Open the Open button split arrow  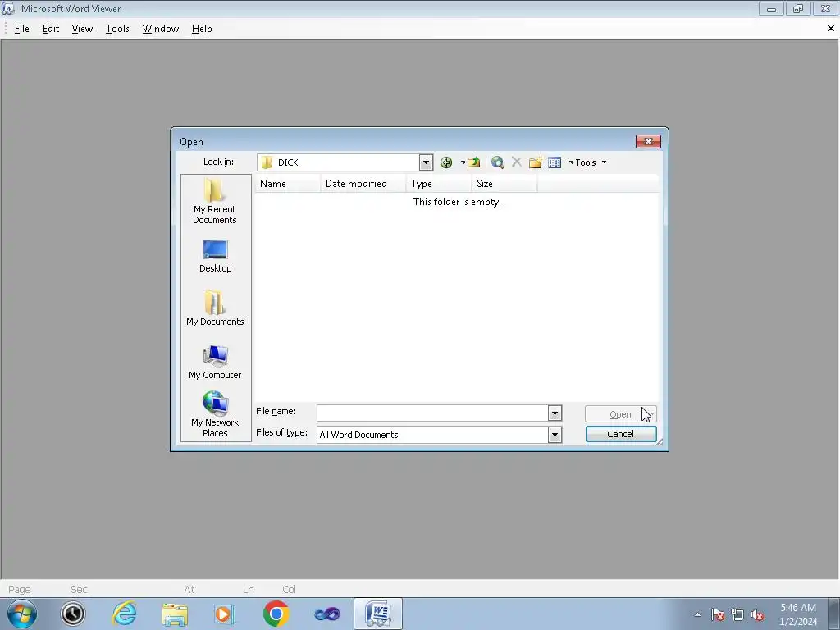point(651,414)
